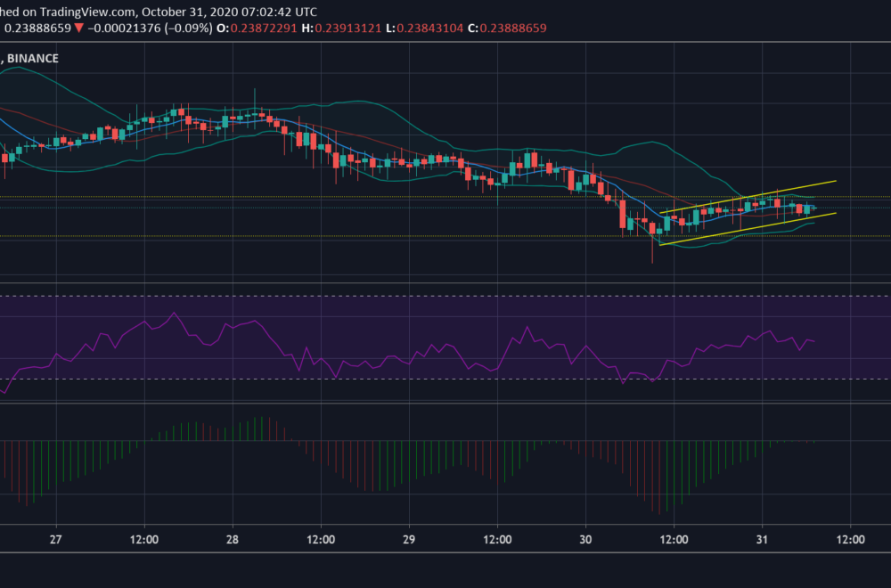Image resolution: width=891 pixels, height=588 pixels.
Task: Click the tallest green histogram bar near date 28
Action: [262, 429]
